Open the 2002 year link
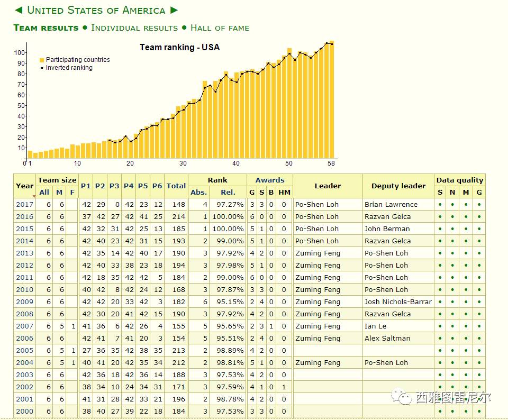The height and width of the screenshot is (420, 508). [x=25, y=387]
